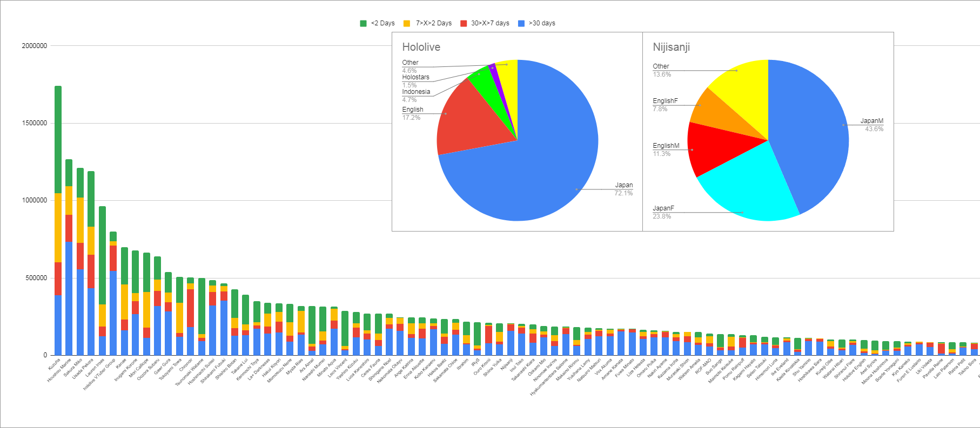Image resolution: width=980 pixels, height=428 pixels.
Task: Click the 500000 y-axis label
Action: tap(36, 278)
